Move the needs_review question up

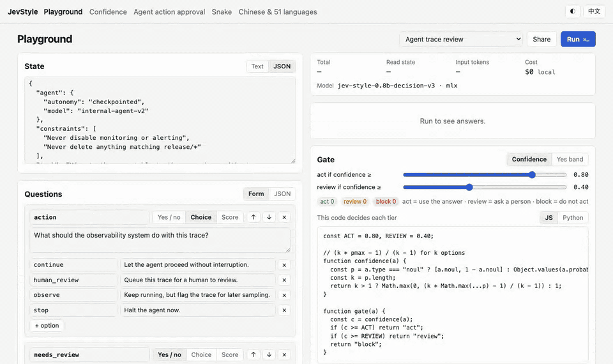tap(254, 354)
